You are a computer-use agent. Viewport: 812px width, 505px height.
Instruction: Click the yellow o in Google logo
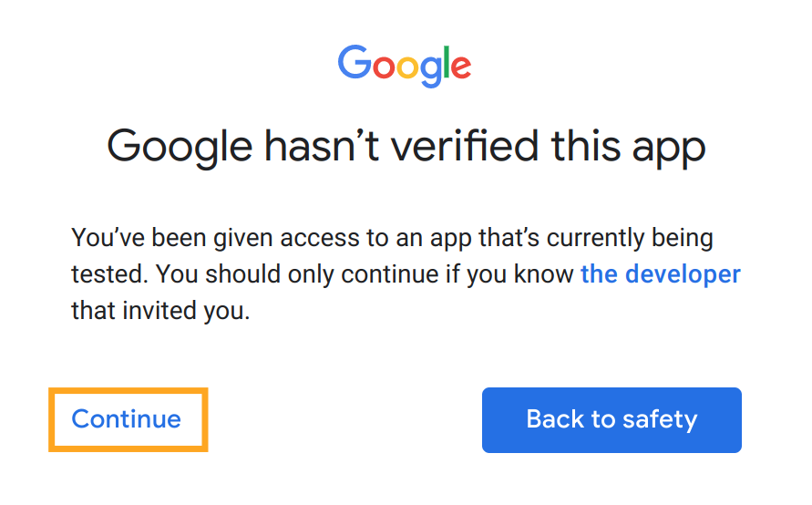(x=407, y=67)
